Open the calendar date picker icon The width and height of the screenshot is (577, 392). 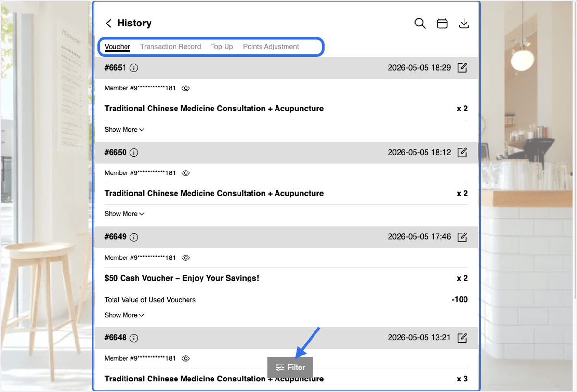442,24
